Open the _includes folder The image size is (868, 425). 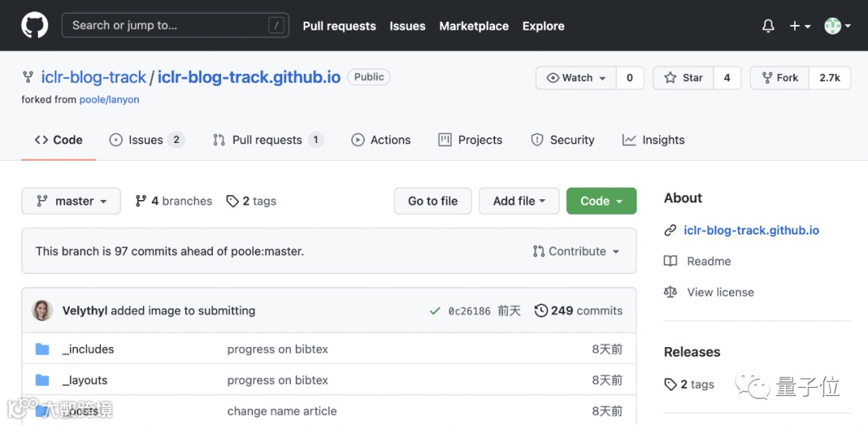coord(88,349)
